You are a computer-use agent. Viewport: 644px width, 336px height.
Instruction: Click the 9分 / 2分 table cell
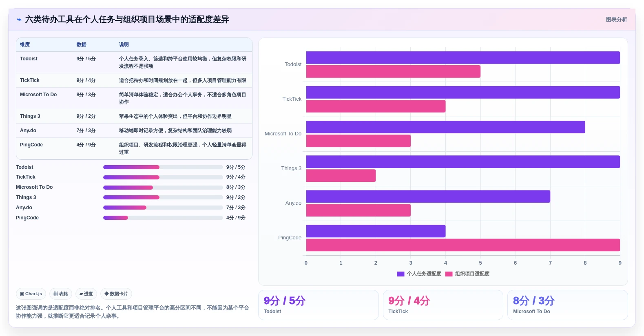86,116
